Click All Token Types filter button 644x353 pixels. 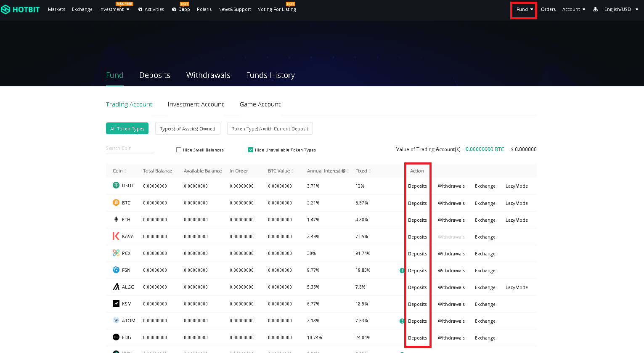tap(127, 129)
